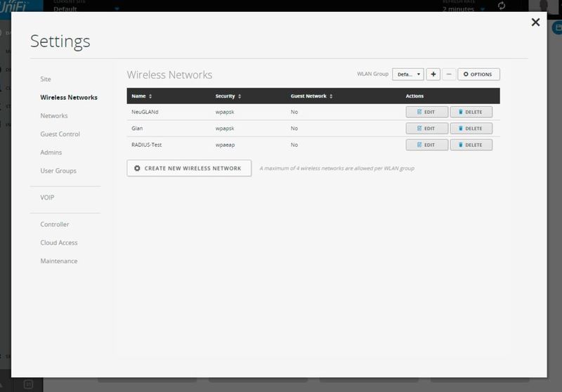The width and height of the screenshot is (562, 392).
Task: Sort table by Name column
Action: (141, 96)
